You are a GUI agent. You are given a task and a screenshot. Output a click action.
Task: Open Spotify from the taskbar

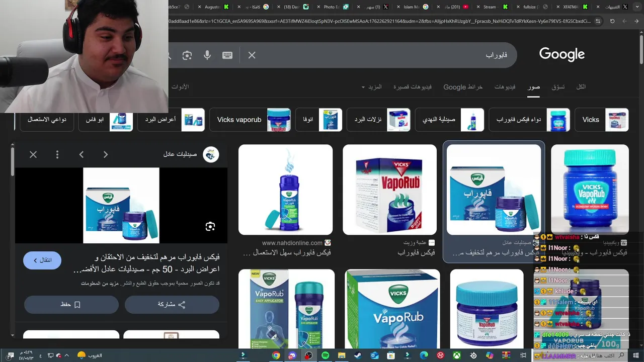click(x=325, y=355)
